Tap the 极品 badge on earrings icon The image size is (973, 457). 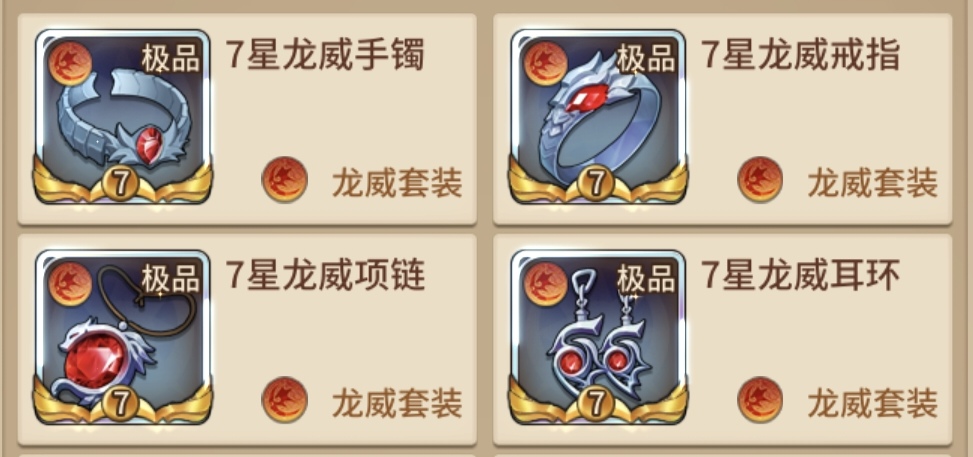coord(646,279)
